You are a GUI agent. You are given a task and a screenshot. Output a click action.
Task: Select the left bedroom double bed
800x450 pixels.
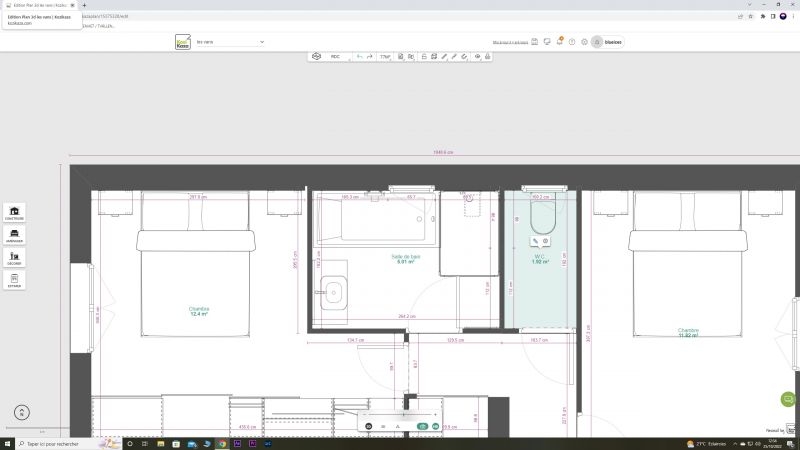point(195,264)
